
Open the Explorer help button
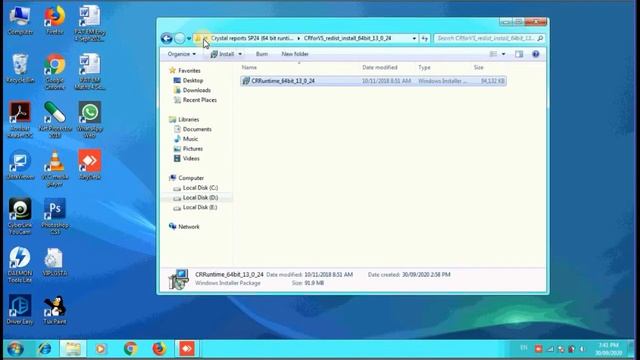(x=536, y=54)
